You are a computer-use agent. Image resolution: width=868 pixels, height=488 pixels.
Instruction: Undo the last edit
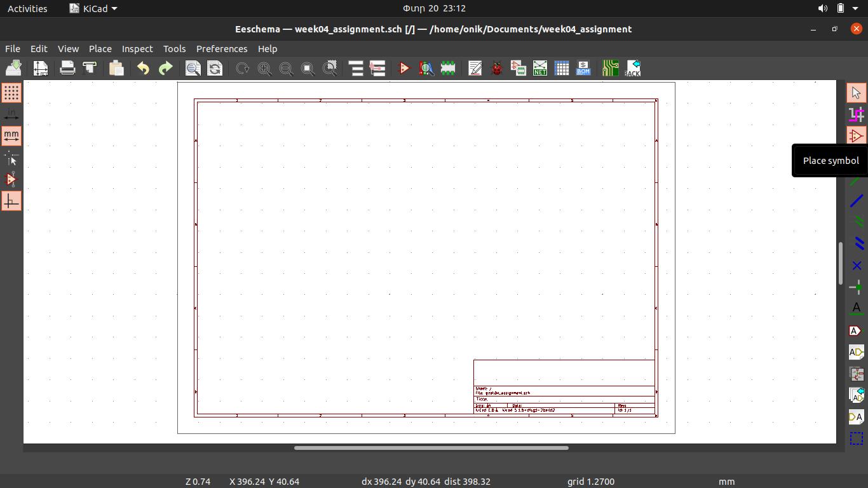[x=143, y=68]
